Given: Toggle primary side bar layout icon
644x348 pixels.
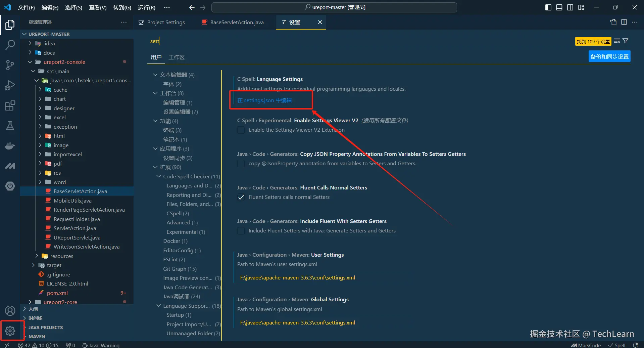Looking at the screenshot, I should pos(548,7).
